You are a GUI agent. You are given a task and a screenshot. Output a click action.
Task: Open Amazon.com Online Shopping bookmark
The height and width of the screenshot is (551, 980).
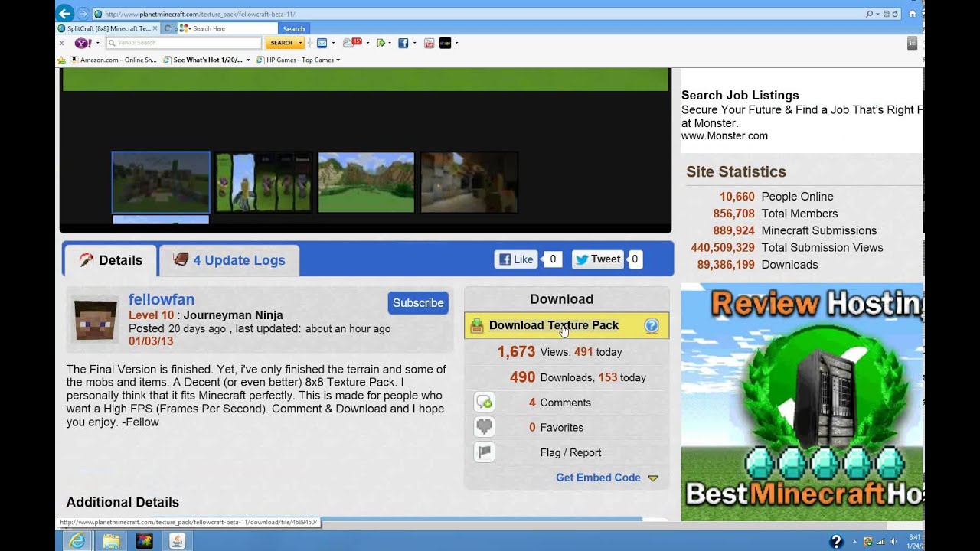[113, 60]
